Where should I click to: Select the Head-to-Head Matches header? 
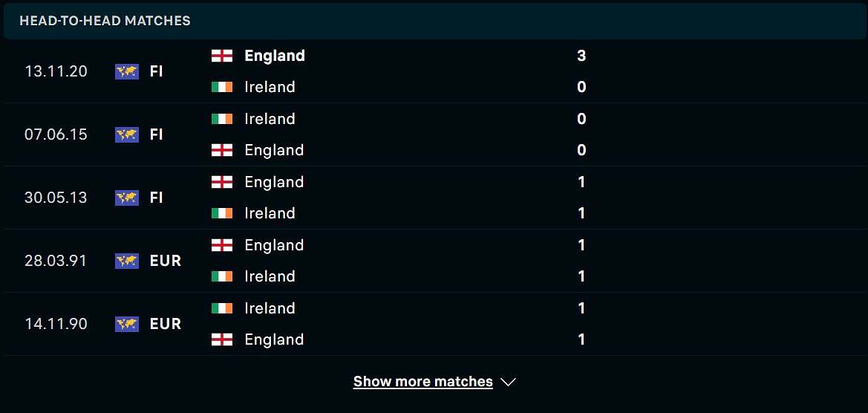pos(105,21)
